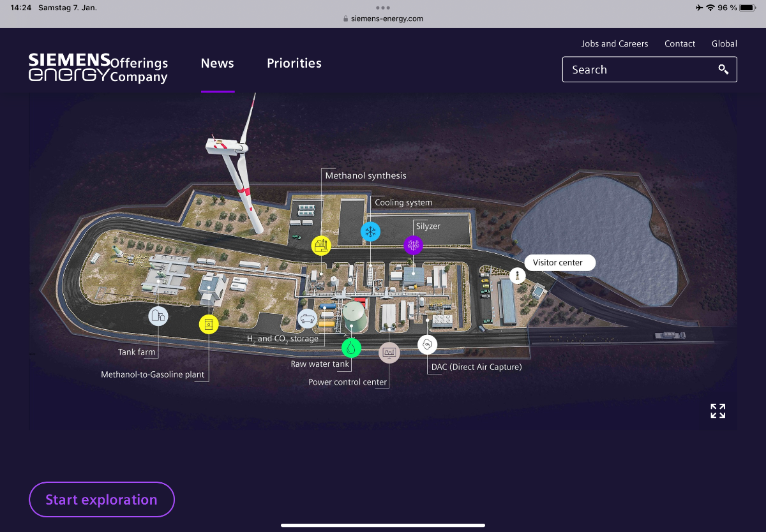Open the Power control center icon
This screenshot has width=766, height=532.
coord(389,352)
